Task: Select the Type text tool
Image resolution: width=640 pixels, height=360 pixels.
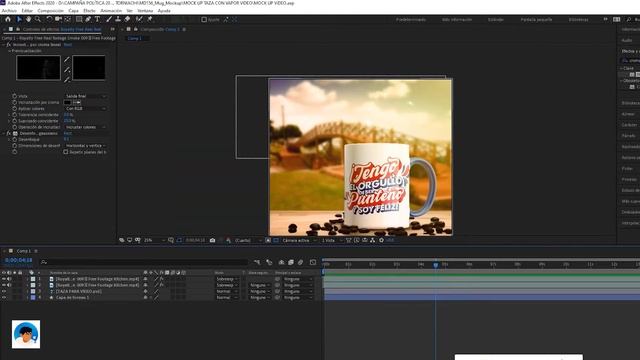Action: 97,19
